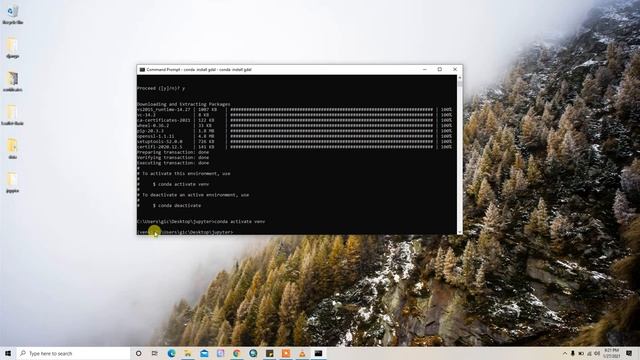Image resolution: width=640 pixels, height=360 pixels.
Task: Open the Windows Start menu
Action: point(8,353)
